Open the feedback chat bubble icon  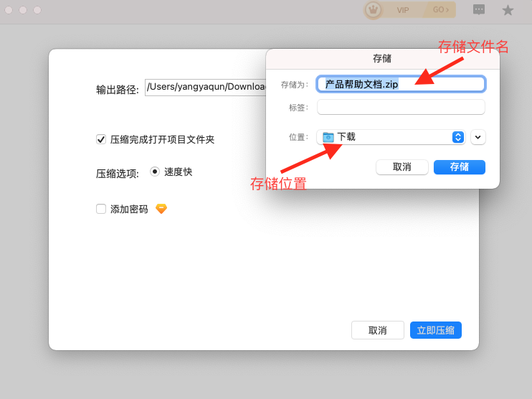click(479, 10)
